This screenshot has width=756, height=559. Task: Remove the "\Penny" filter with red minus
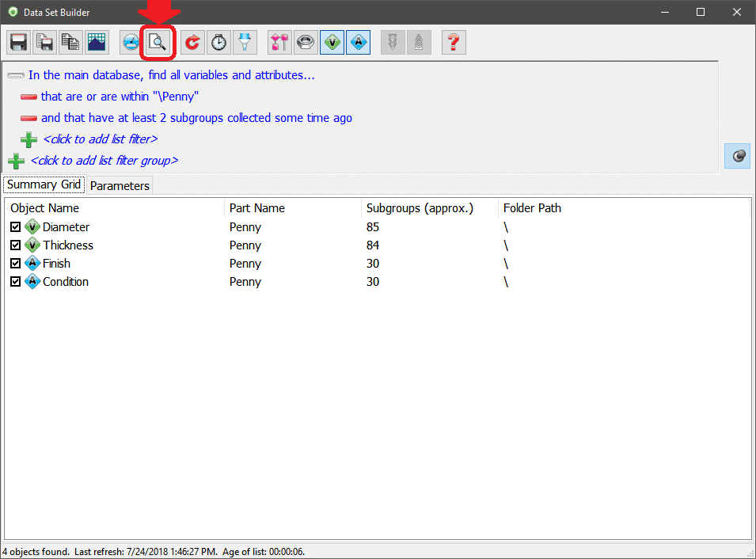pyautogui.click(x=28, y=97)
